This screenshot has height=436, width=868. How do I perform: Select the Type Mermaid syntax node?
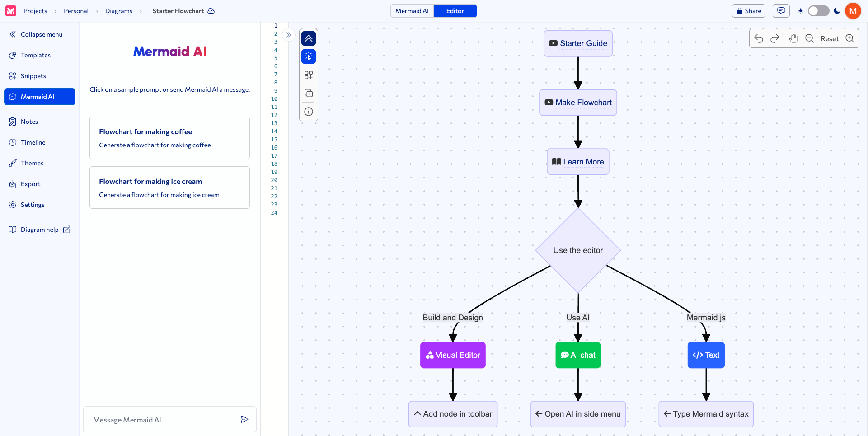(x=706, y=414)
